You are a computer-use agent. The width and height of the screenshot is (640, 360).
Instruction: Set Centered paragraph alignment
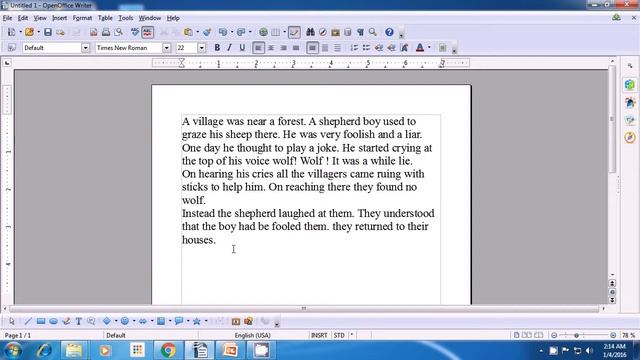271,48
